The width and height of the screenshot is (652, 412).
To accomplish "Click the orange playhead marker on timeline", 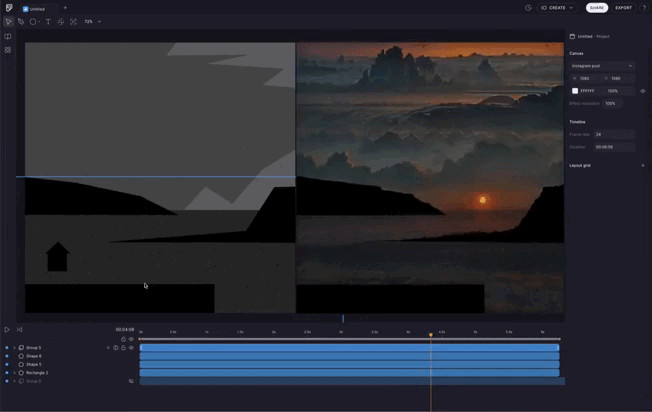I will point(431,334).
